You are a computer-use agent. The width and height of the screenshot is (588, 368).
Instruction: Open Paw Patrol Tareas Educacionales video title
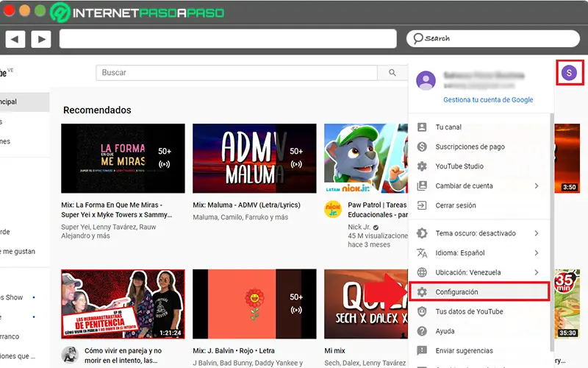378,210
